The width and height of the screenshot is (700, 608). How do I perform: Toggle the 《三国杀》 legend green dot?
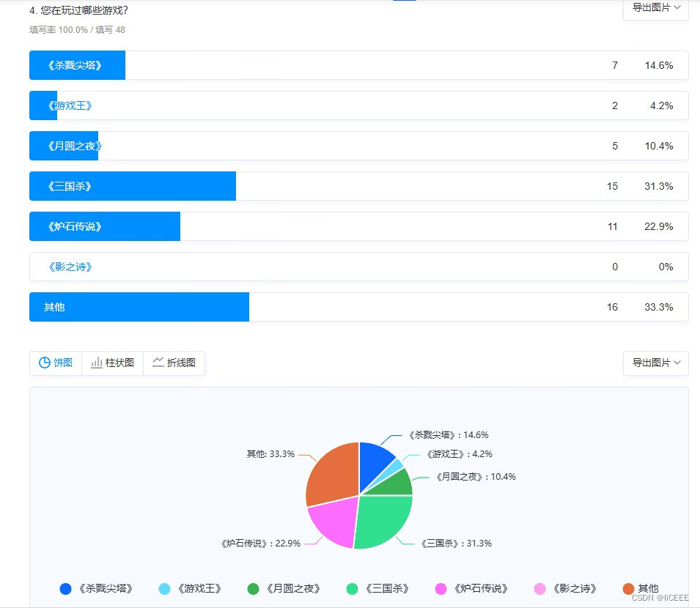tap(353, 589)
